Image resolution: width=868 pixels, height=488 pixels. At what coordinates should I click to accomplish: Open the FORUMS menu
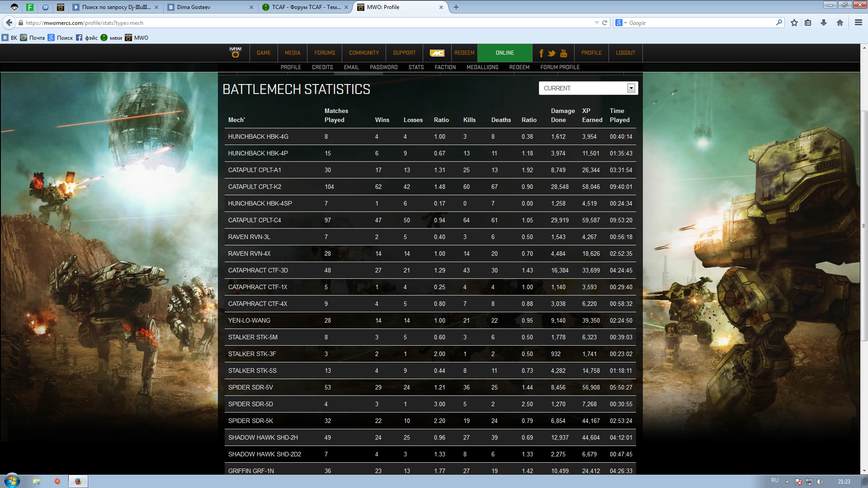pos(325,53)
